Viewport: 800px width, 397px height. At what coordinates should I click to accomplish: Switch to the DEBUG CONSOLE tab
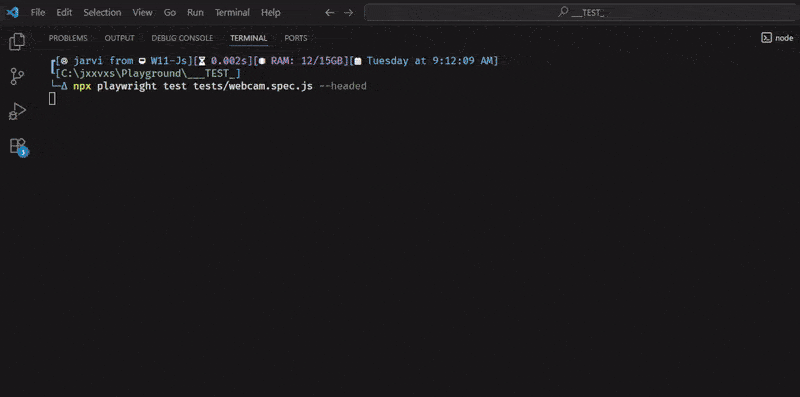tap(182, 38)
